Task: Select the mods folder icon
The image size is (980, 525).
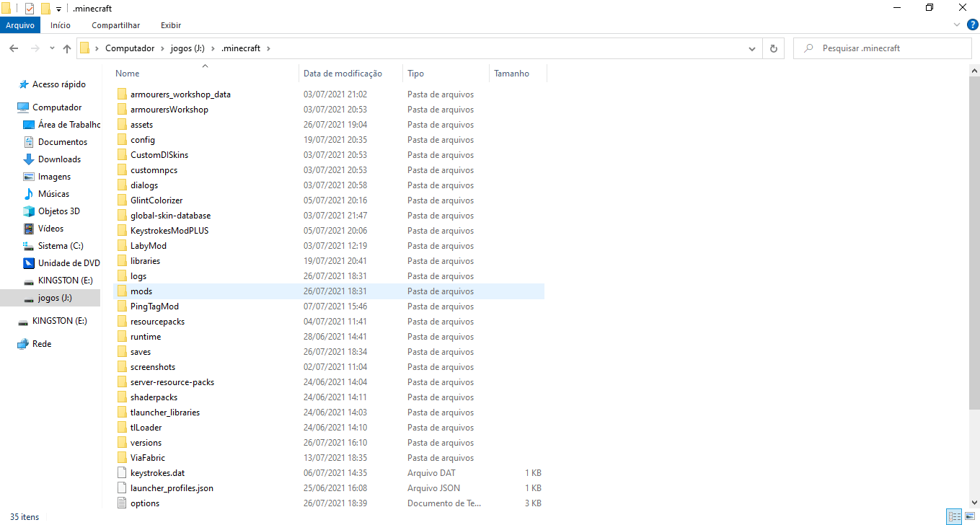Action: click(121, 291)
